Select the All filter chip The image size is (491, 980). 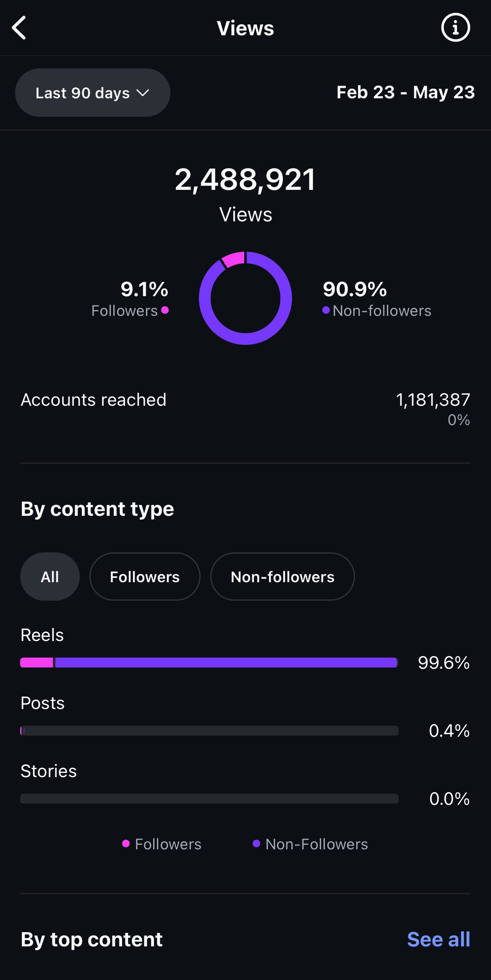(x=50, y=576)
